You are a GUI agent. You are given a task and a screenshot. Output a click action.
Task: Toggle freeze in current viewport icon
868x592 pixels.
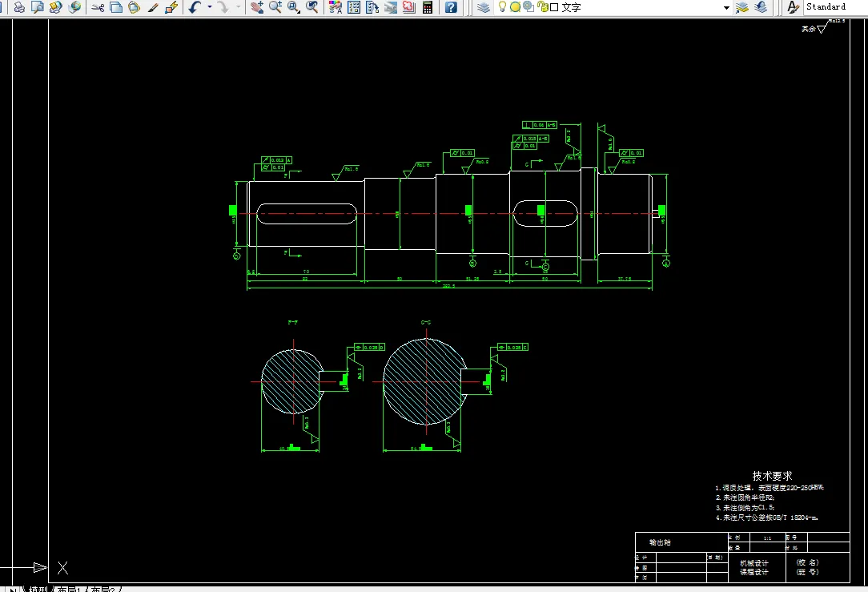[528, 6]
